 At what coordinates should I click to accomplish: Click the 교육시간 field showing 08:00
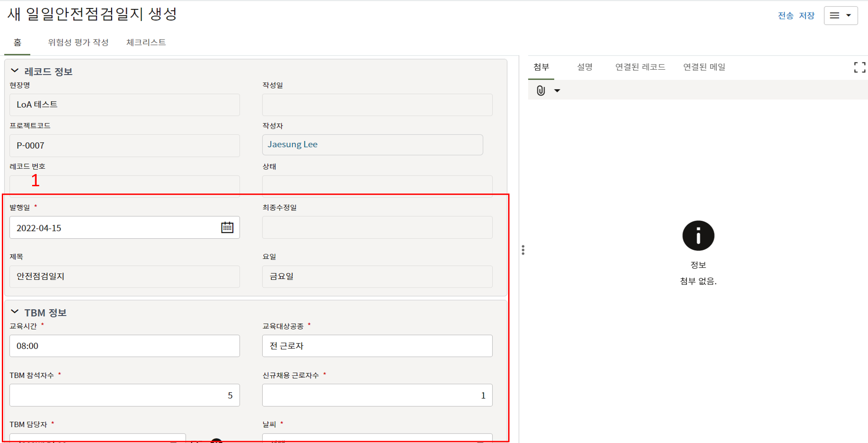(x=124, y=346)
